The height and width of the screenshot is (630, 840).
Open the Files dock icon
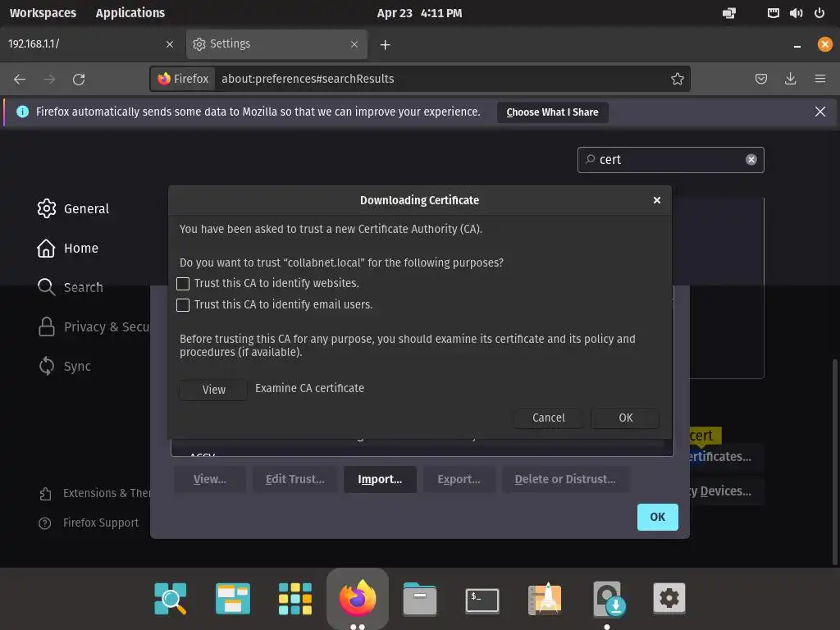pos(419,598)
